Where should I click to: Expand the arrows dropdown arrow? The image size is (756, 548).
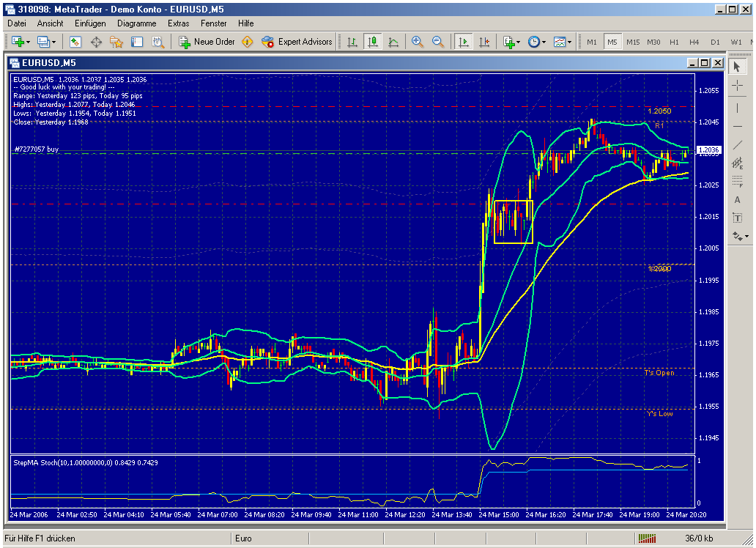click(746, 236)
